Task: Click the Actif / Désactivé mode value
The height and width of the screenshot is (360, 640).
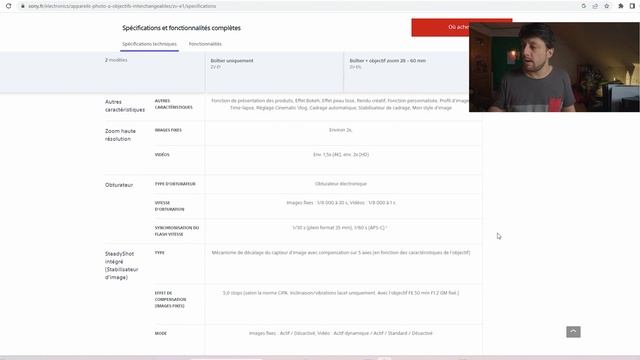Action: tap(341, 333)
